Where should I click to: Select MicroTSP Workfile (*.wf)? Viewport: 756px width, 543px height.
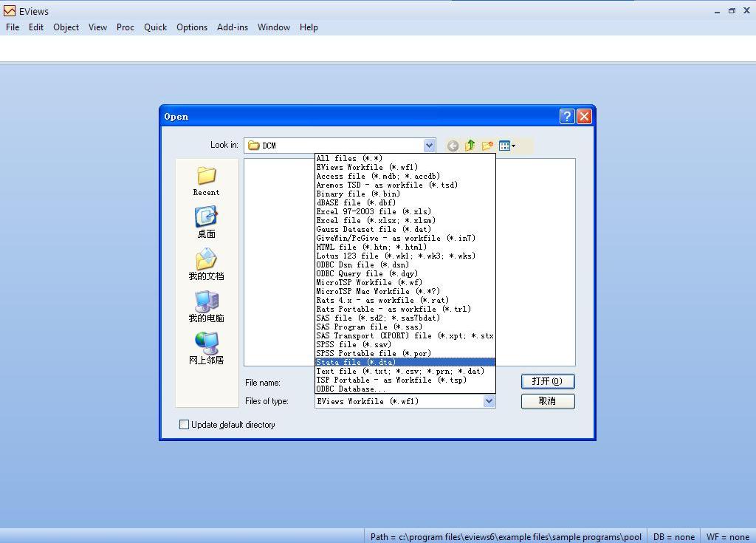[x=405, y=283]
